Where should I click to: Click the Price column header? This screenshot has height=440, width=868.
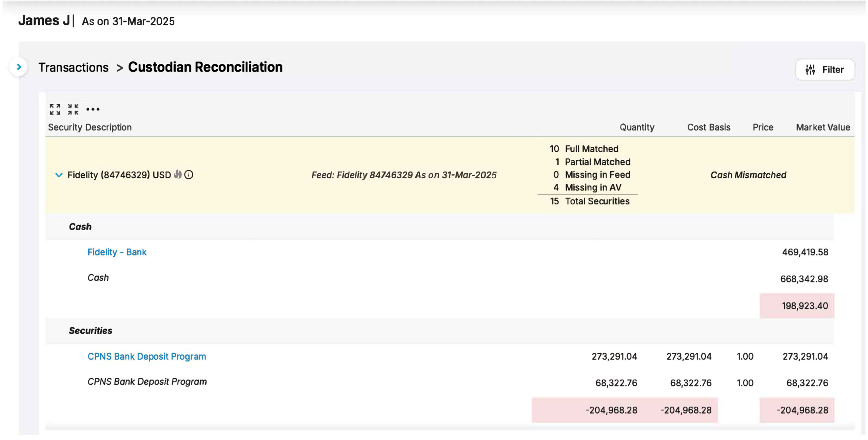coord(763,127)
